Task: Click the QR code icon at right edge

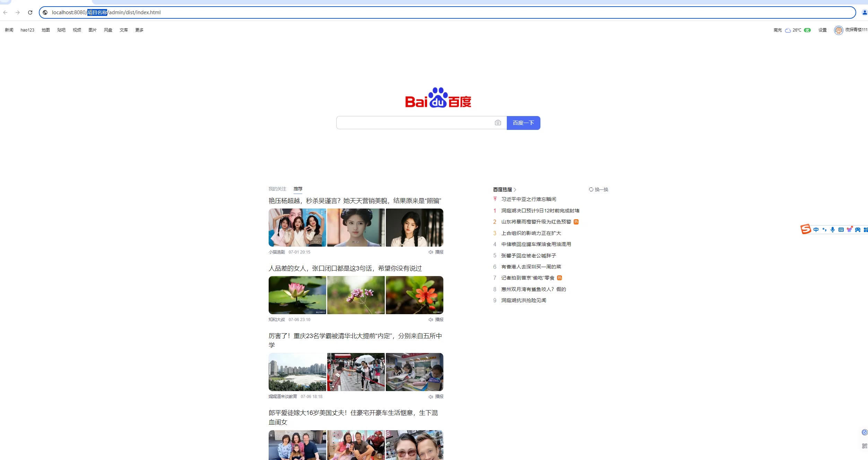Action: 865,446
